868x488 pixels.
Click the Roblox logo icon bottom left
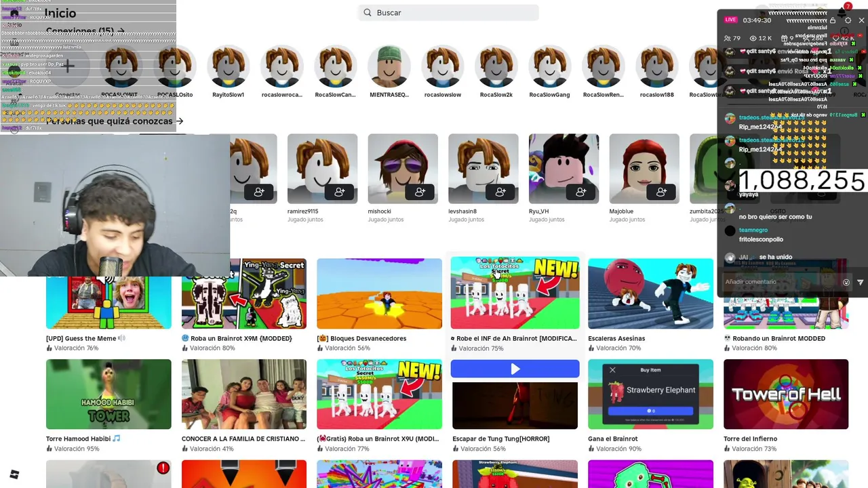point(14,474)
